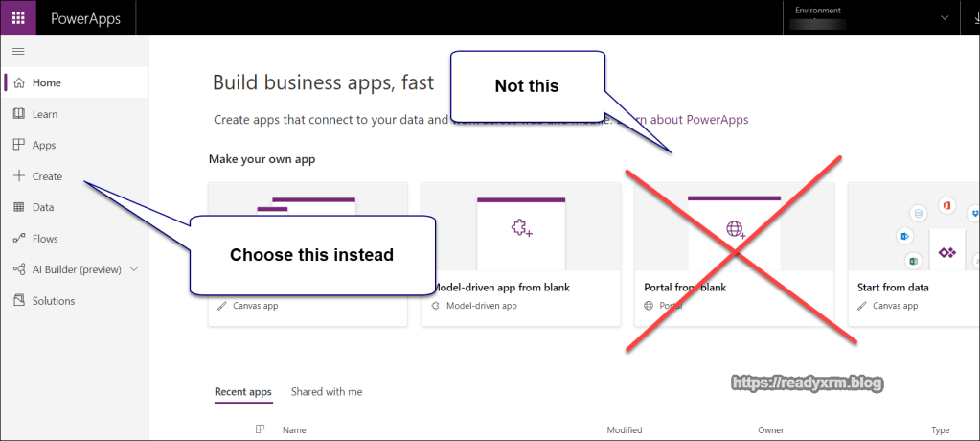Switch to the Recent apps tab

click(x=242, y=392)
